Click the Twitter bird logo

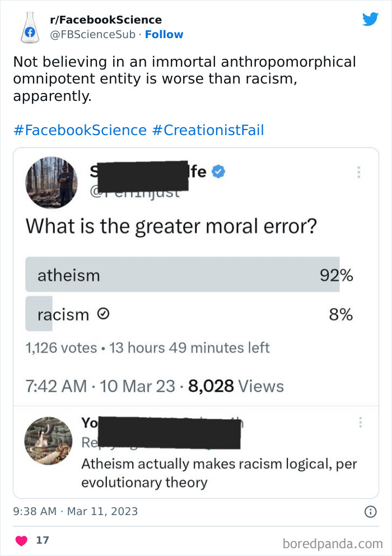(x=371, y=19)
